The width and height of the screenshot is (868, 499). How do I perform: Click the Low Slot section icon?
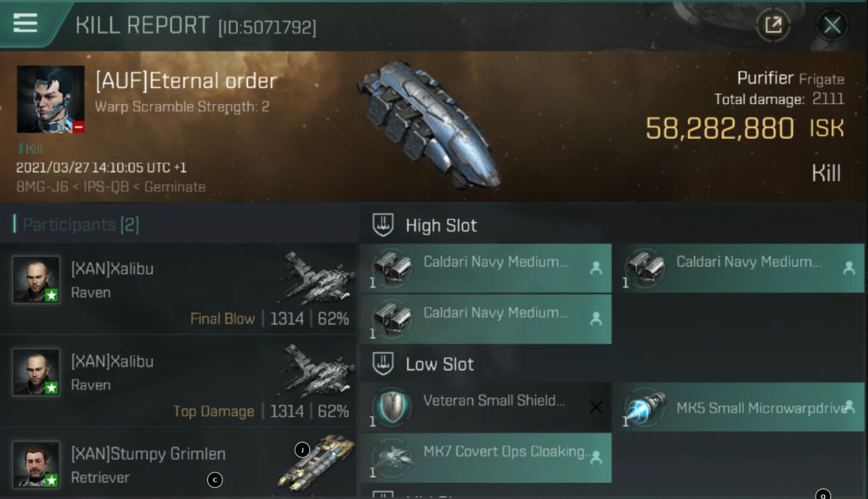click(x=383, y=364)
